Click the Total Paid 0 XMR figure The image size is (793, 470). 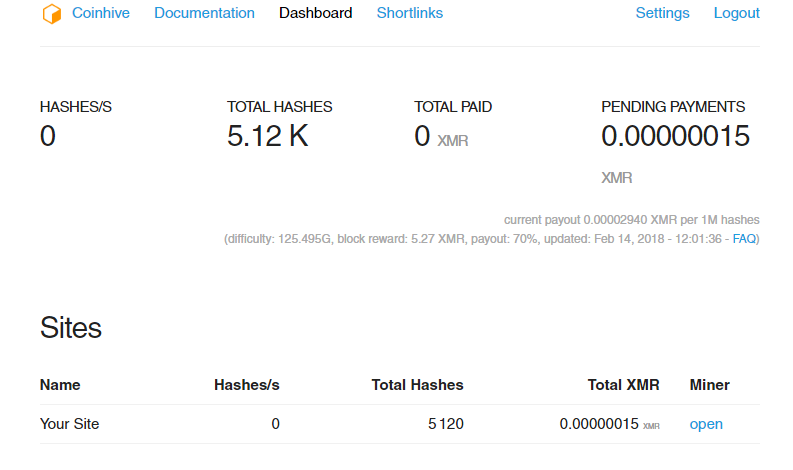tap(440, 137)
